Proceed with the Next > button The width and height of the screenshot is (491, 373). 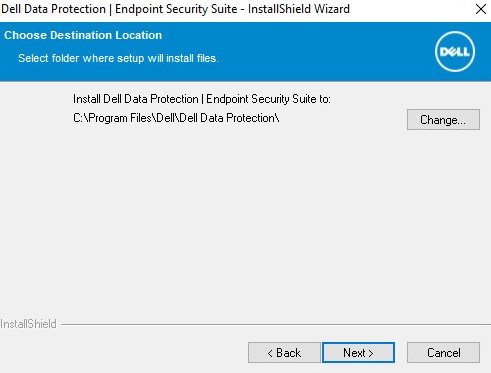pyautogui.click(x=358, y=353)
